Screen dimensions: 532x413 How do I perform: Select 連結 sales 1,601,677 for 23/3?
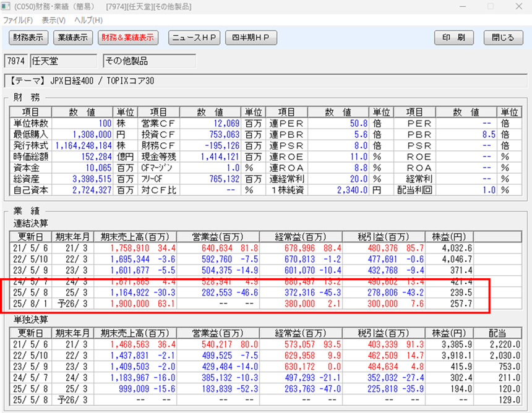[130, 271]
